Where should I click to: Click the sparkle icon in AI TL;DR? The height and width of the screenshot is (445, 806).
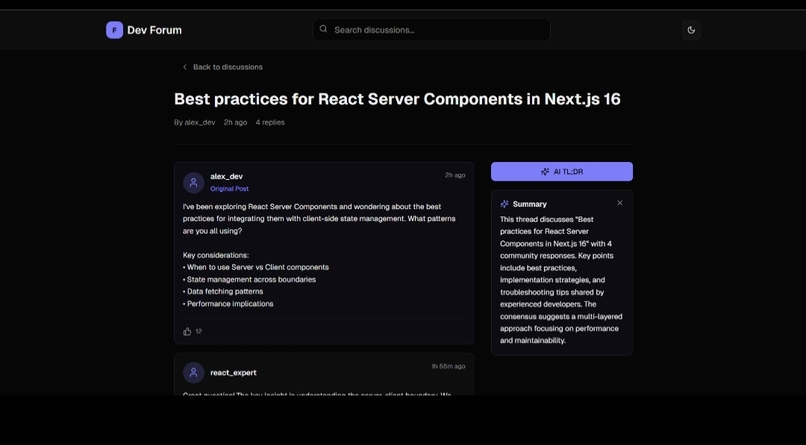(x=545, y=172)
